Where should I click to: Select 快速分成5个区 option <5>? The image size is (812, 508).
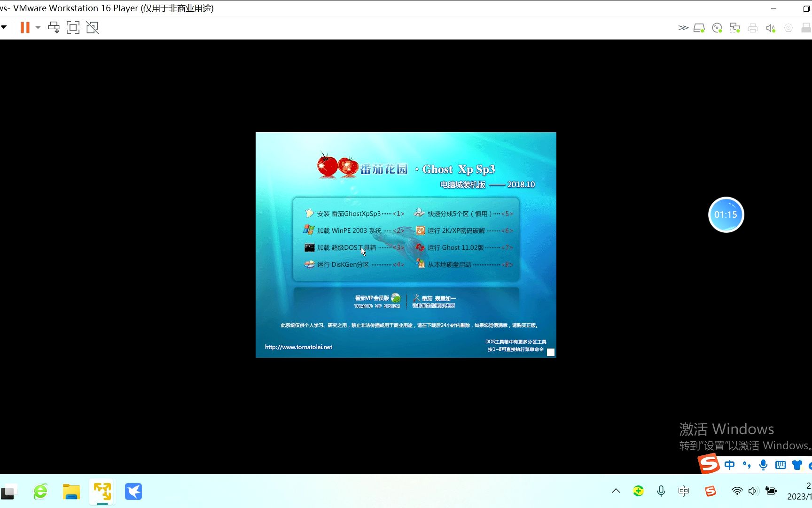(x=464, y=214)
